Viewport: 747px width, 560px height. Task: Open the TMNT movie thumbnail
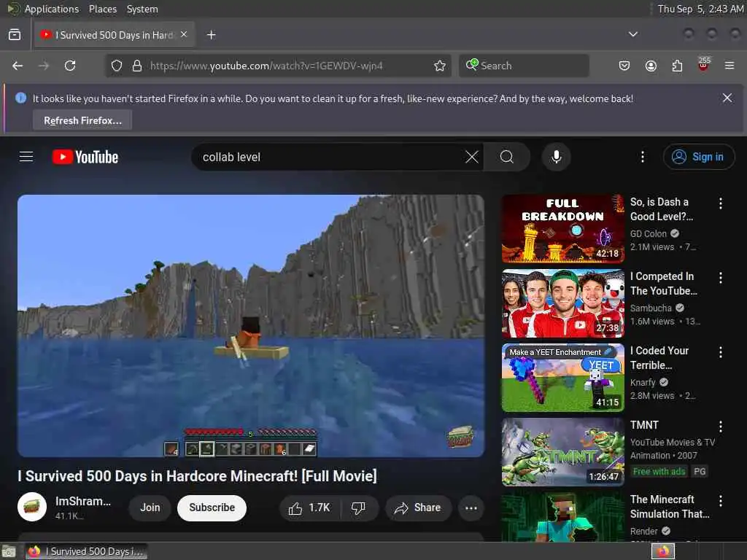(562, 452)
